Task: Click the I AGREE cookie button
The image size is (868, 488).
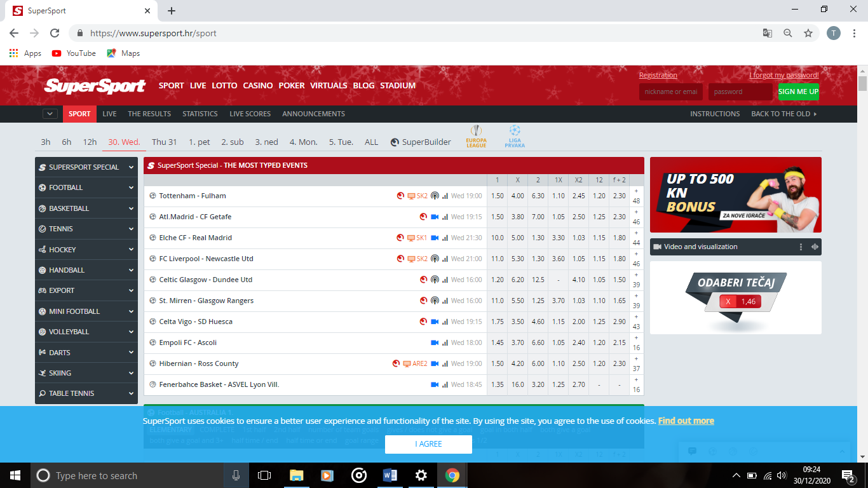Action: (x=428, y=444)
